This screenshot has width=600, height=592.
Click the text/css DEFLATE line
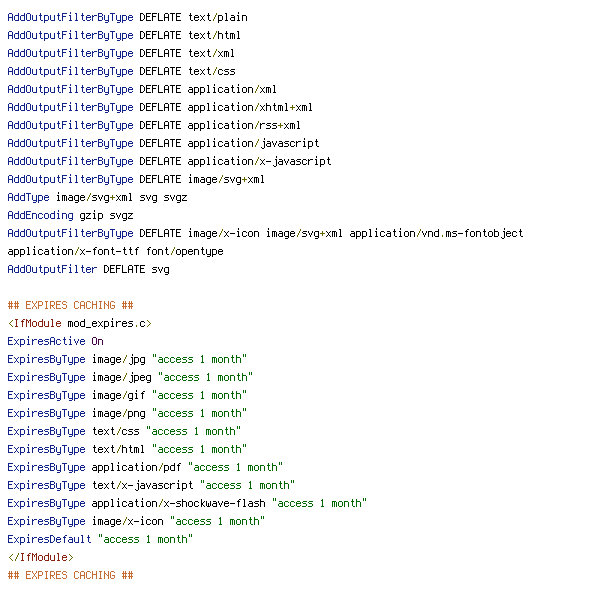[x=121, y=72]
